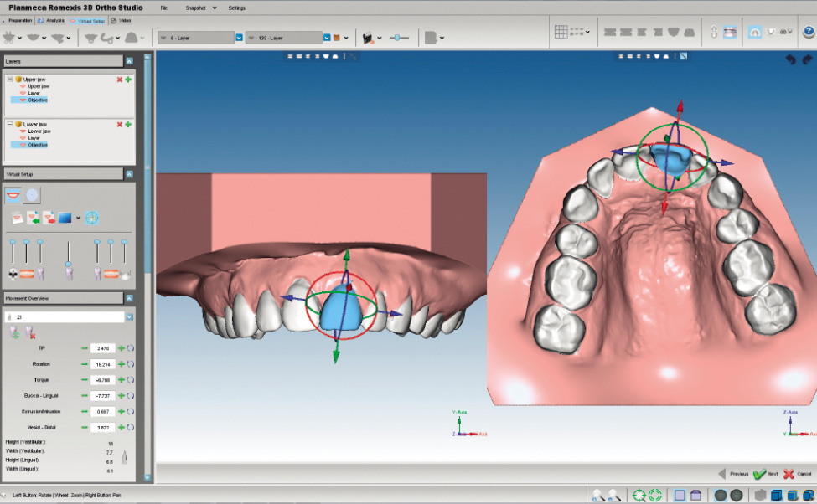Select the Objective layer under Upper jaw

(37, 100)
